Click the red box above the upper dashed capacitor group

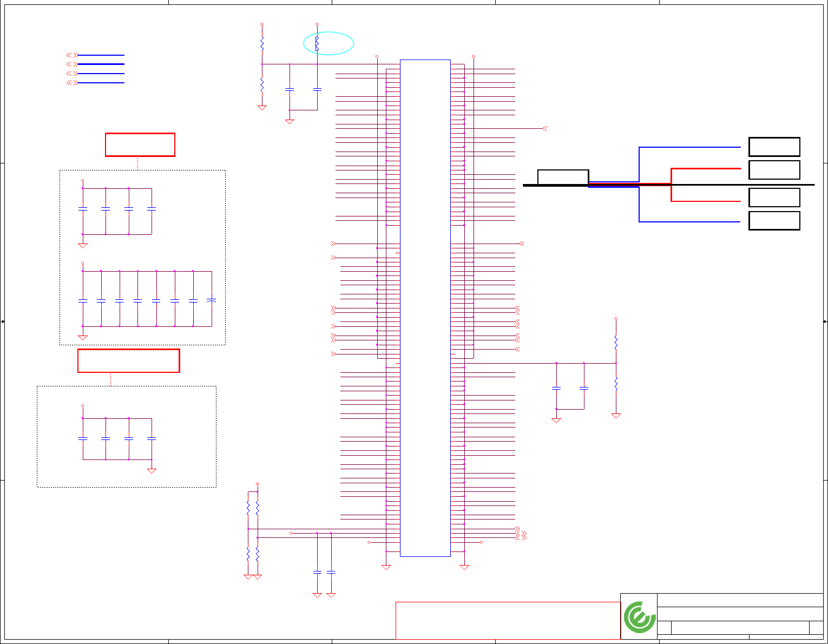140,145
